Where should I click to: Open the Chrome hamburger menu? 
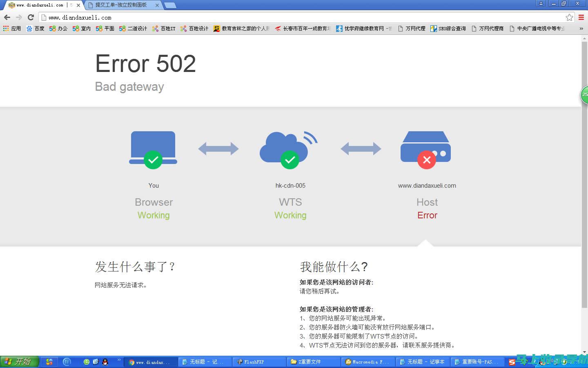[581, 17]
